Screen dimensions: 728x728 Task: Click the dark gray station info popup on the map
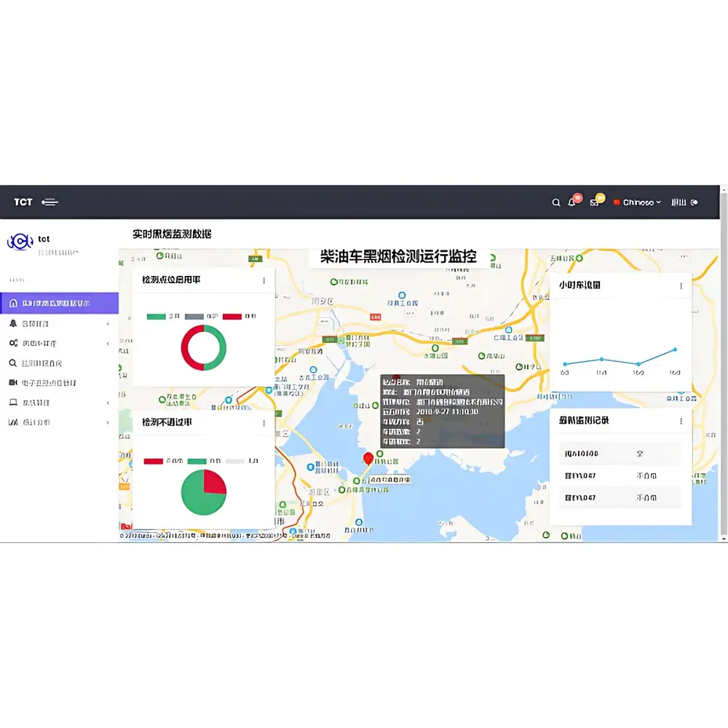tap(443, 411)
